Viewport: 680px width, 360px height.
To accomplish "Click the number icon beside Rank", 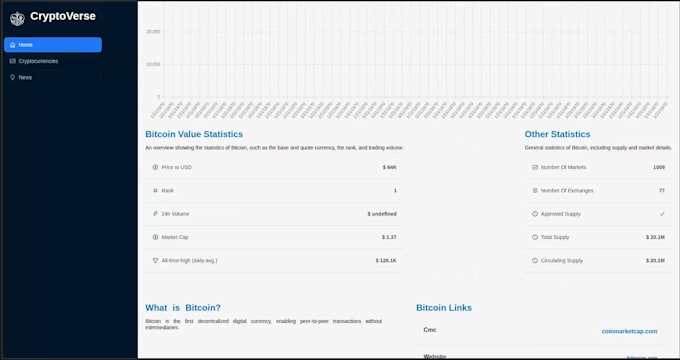I will [x=155, y=190].
